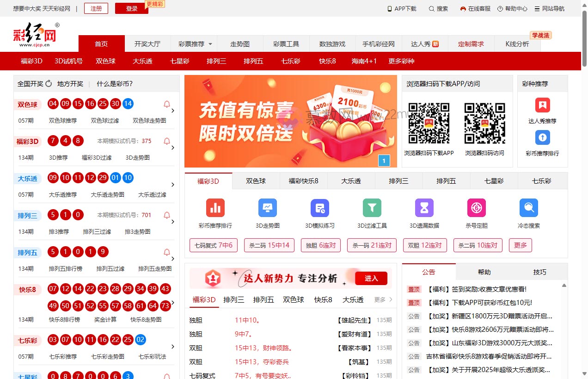Screen dimensions: 588x379
Task: Select the 3D过滤工具 filter funnel icon
Action: tap(372, 208)
